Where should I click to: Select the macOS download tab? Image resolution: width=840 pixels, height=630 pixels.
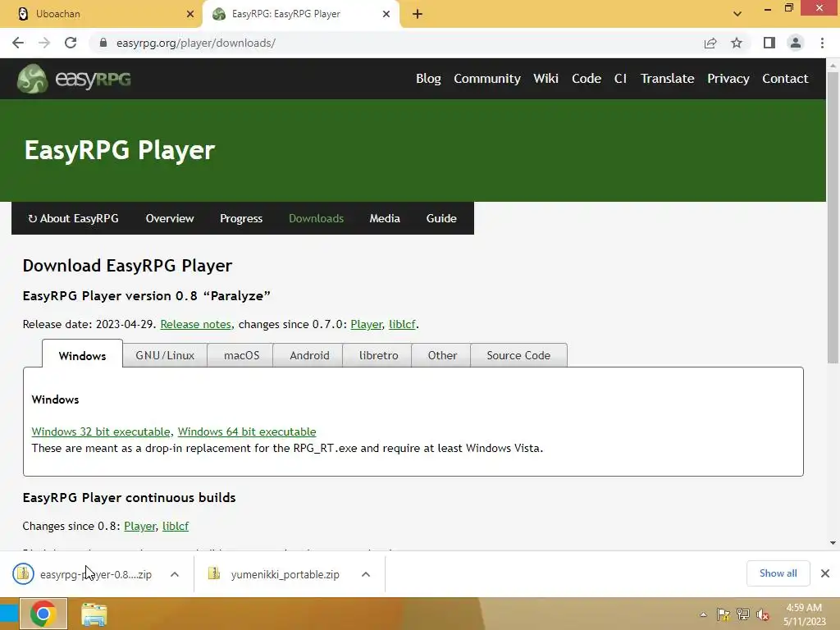pos(242,356)
